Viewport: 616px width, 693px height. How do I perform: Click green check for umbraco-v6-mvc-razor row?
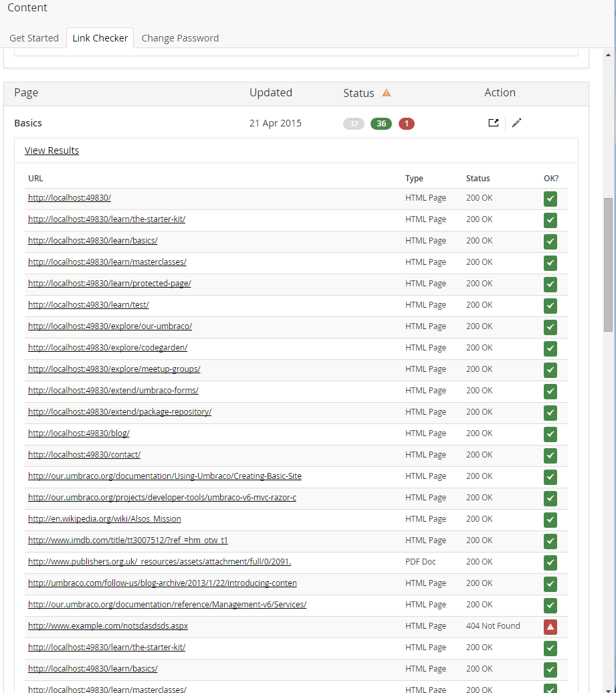coord(550,498)
